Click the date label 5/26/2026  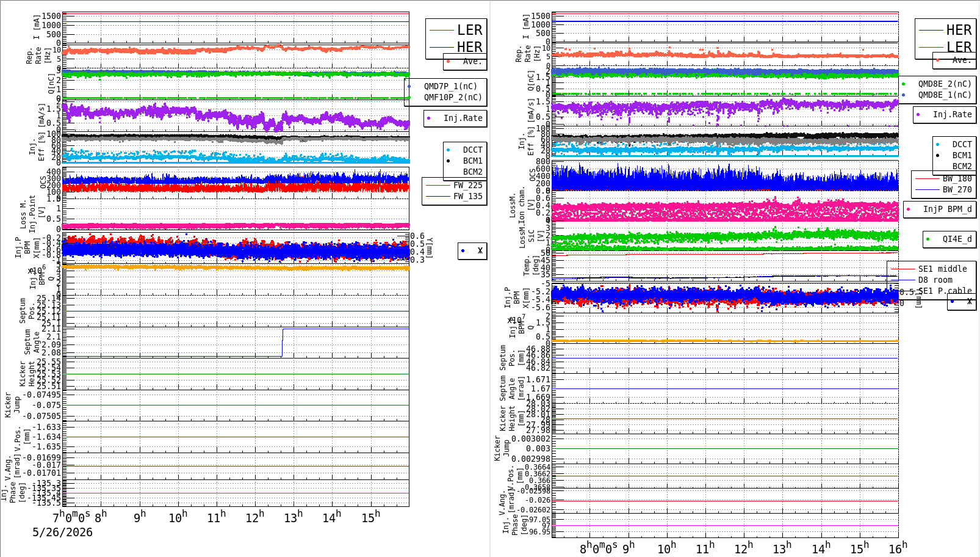[62, 532]
